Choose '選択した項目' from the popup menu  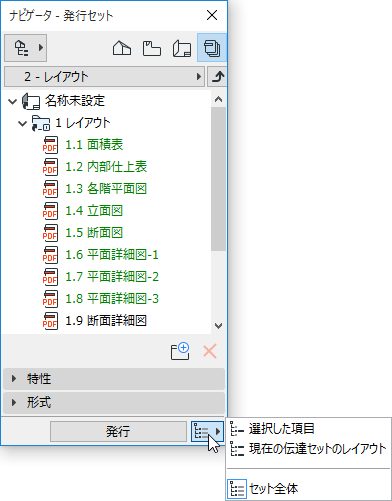(x=308, y=429)
